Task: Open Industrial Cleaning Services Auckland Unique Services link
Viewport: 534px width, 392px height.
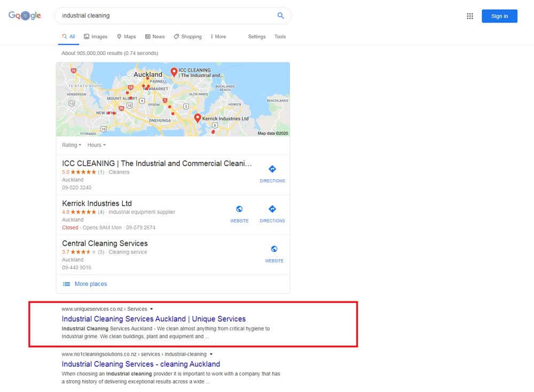Action: [x=154, y=319]
